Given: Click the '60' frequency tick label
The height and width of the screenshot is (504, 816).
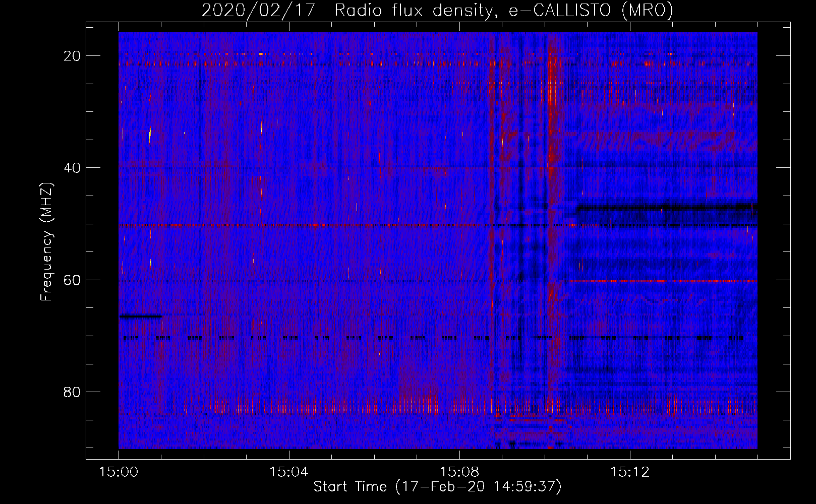Looking at the screenshot, I should 72,280.
